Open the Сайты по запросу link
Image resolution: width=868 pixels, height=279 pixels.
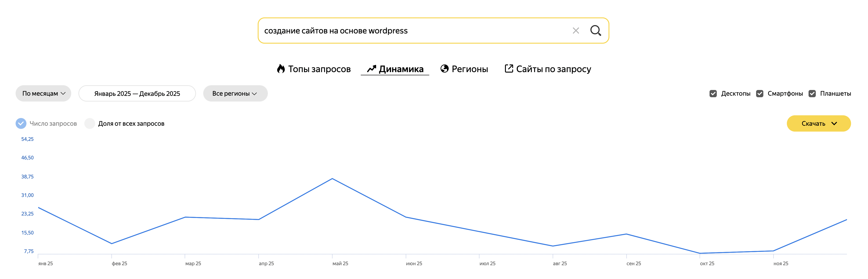553,69
